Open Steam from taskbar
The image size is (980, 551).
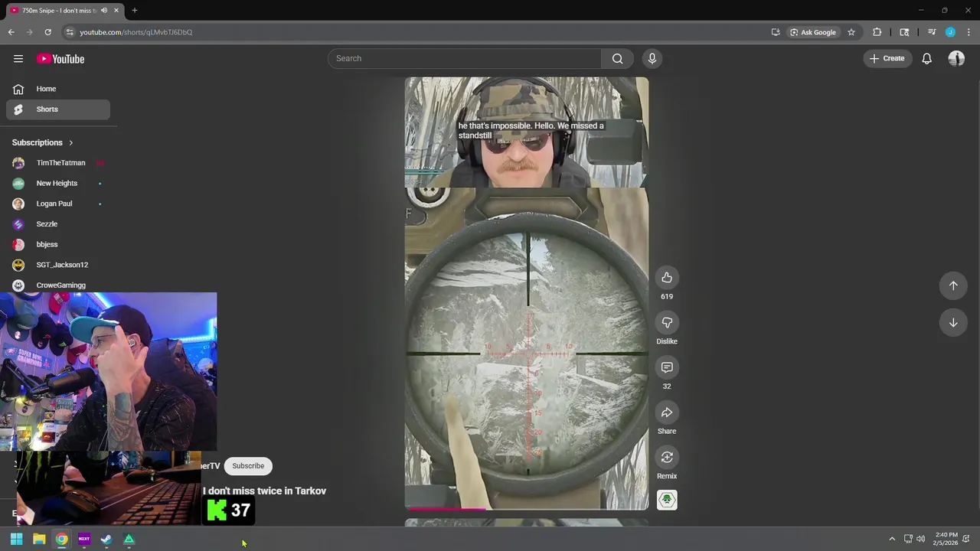click(106, 540)
